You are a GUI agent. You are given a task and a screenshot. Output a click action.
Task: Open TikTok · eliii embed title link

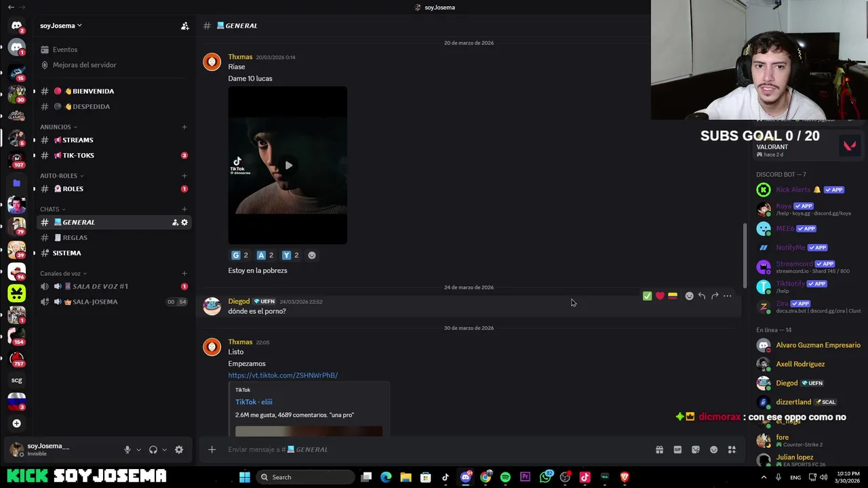254,402
